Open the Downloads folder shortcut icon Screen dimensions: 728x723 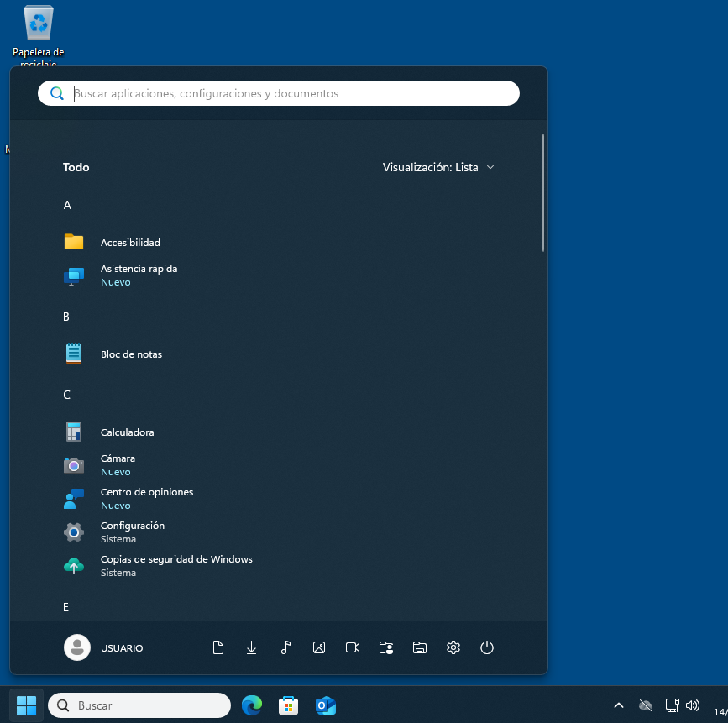[x=252, y=647]
